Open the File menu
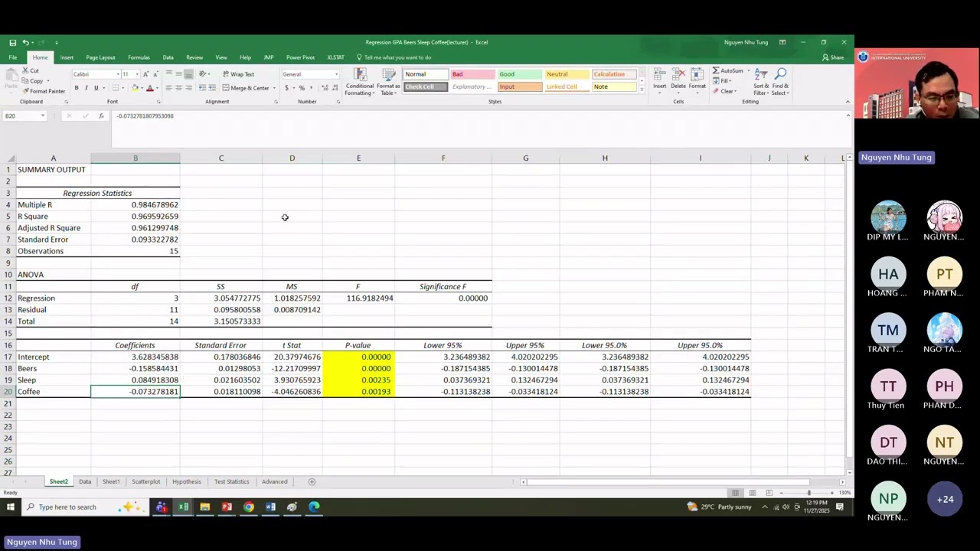 [13, 57]
